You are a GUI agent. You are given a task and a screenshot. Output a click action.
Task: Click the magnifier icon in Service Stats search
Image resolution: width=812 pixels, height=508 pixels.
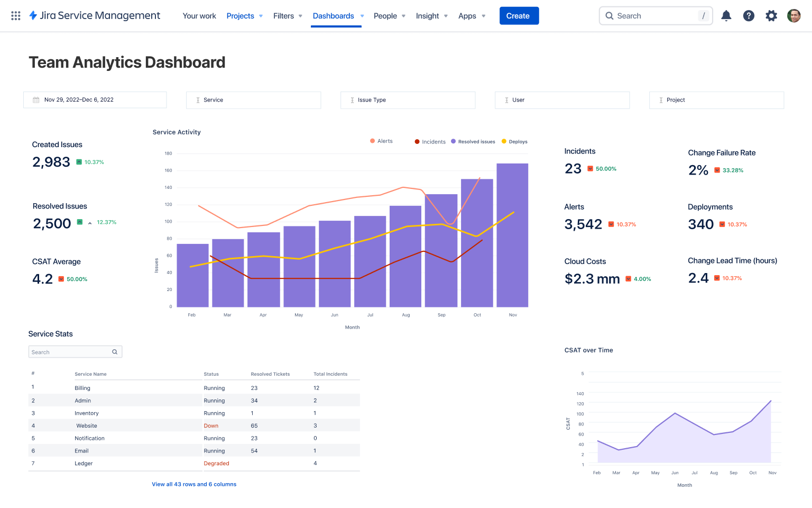(x=114, y=351)
